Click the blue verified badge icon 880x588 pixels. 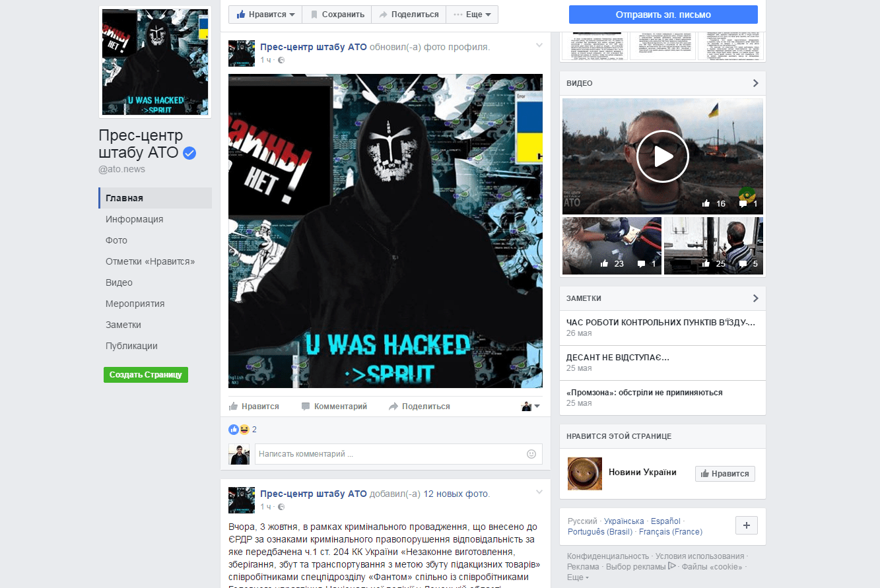tap(189, 153)
